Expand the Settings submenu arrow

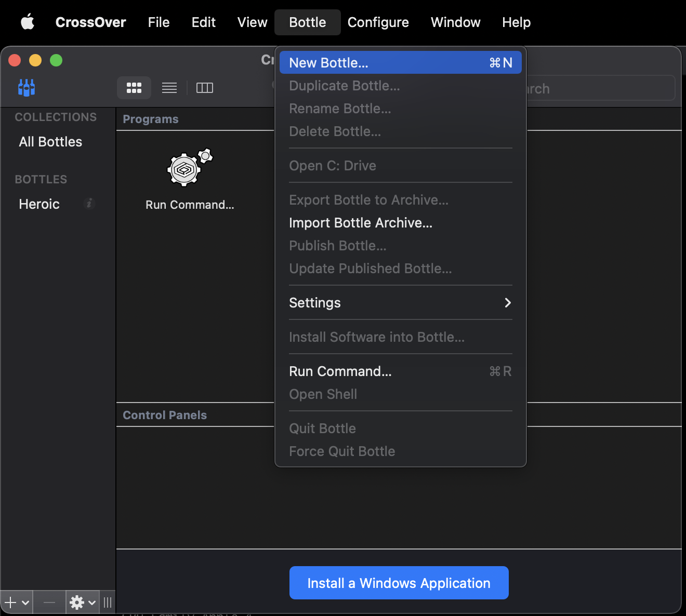tap(508, 303)
